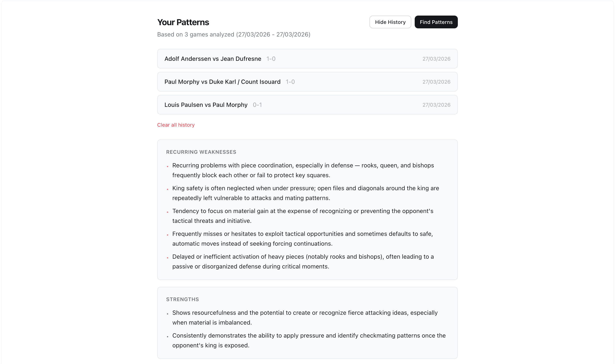The width and height of the screenshot is (615, 364).
Task: Click the date on the Duke Karl game row
Action: pyautogui.click(x=436, y=82)
